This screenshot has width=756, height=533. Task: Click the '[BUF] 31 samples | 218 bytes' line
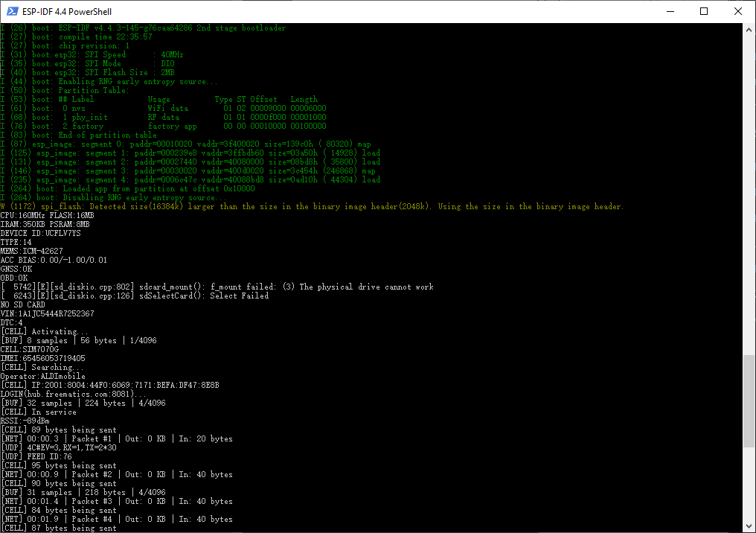click(83, 492)
